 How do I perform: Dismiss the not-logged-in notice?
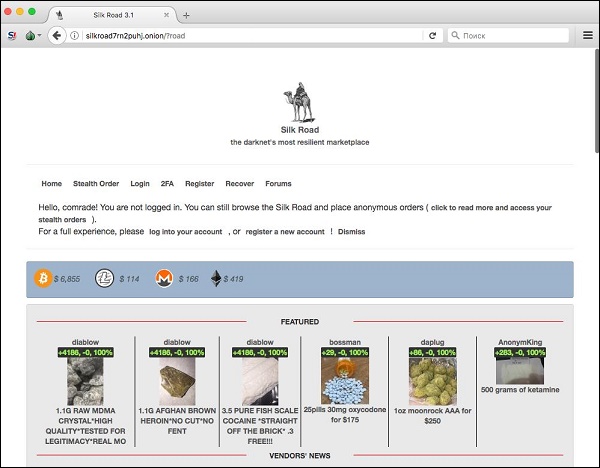point(351,231)
